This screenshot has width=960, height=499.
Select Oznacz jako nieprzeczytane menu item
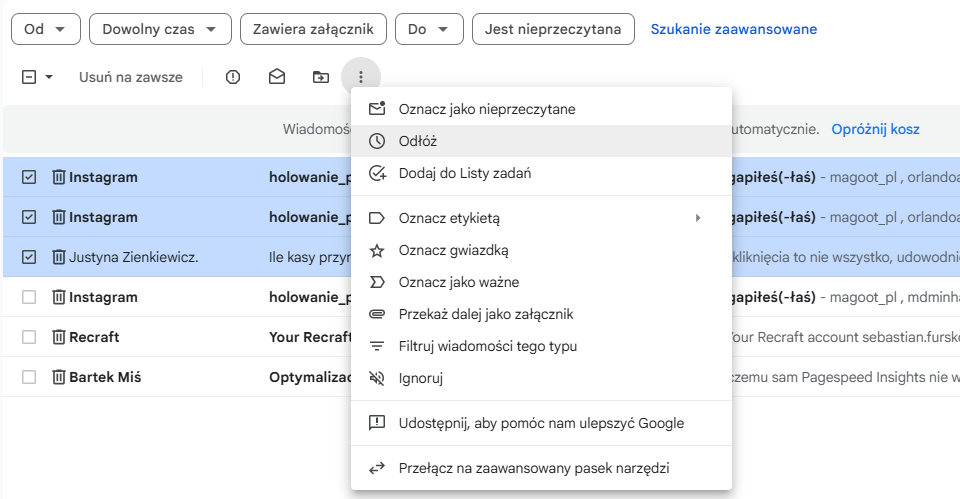[x=541, y=109]
